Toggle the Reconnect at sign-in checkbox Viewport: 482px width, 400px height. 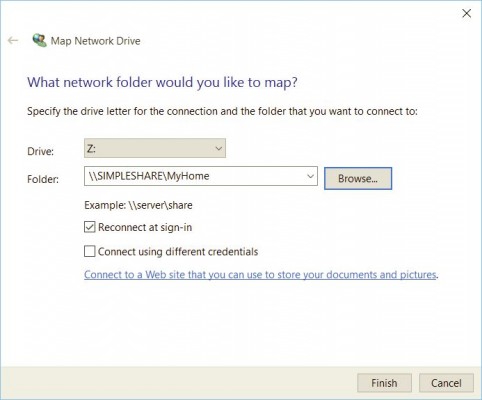pyautogui.click(x=89, y=227)
